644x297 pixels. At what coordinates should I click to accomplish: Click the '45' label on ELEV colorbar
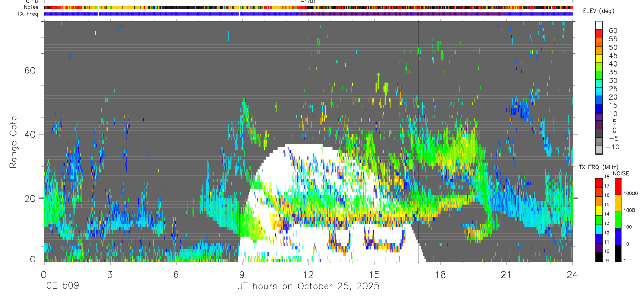(613, 56)
